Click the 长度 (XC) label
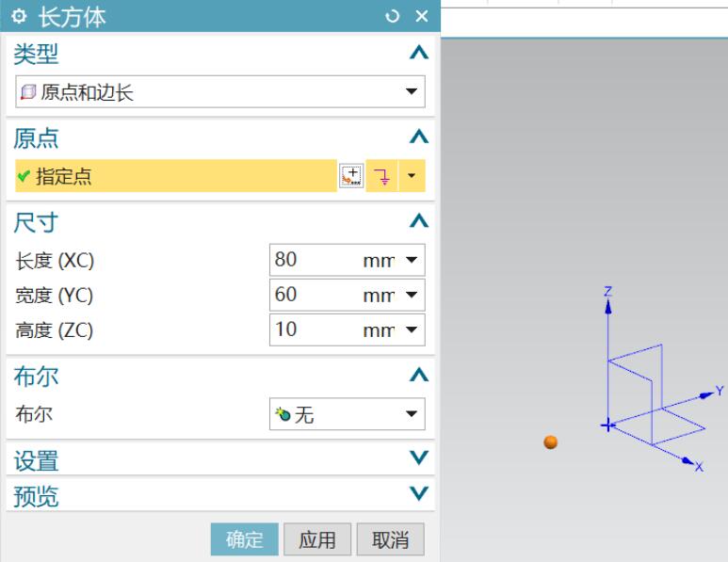Screen dimensions: 728x562 [55, 261]
